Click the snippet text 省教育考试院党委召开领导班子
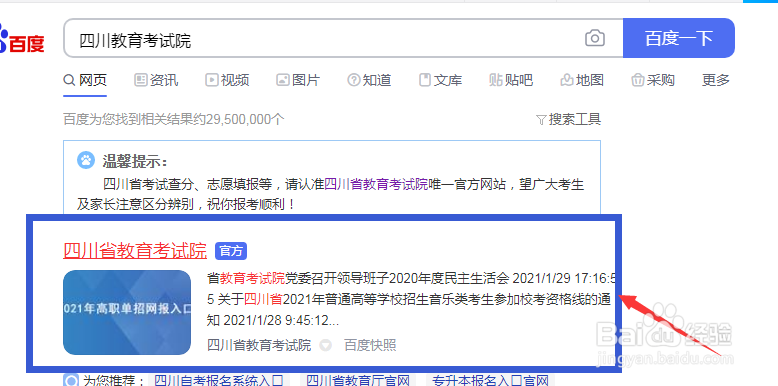 (x=298, y=278)
